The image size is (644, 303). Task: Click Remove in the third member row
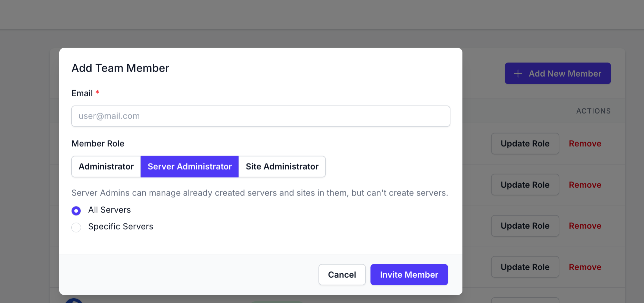click(585, 226)
